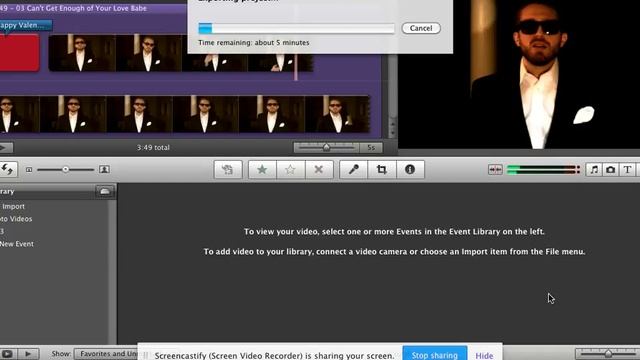640x360 pixels.
Task: Open the music and sound effects browser
Action: pyautogui.click(x=594, y=169)
